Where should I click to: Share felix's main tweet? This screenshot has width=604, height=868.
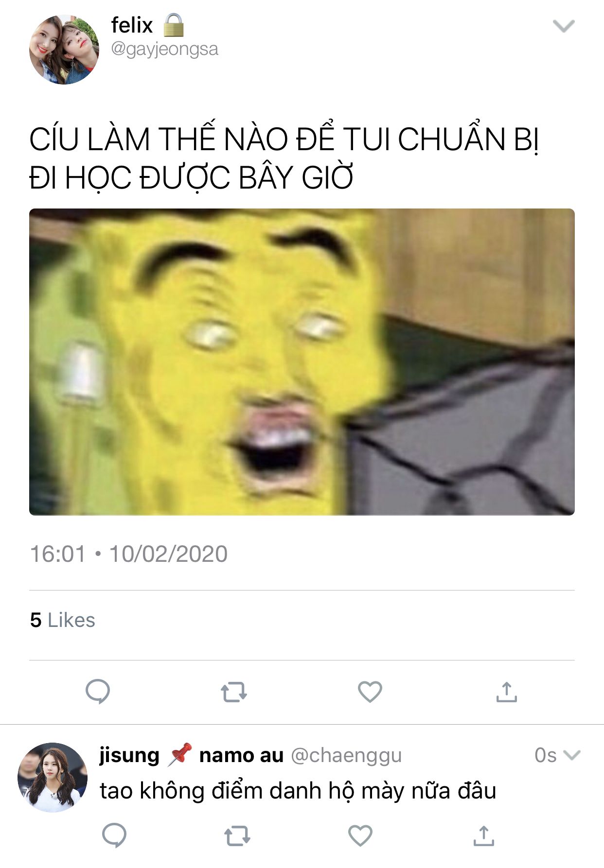click(x=506, y=692)
